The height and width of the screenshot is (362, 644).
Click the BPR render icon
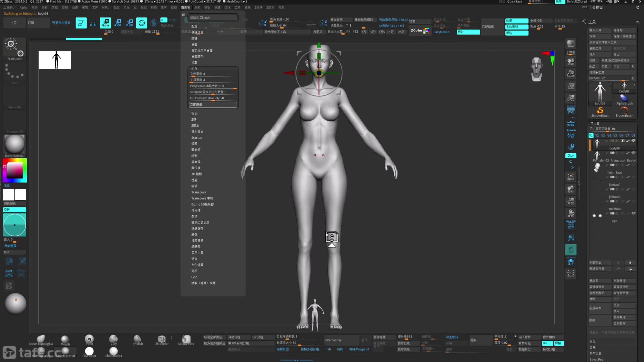coord(571,44)
